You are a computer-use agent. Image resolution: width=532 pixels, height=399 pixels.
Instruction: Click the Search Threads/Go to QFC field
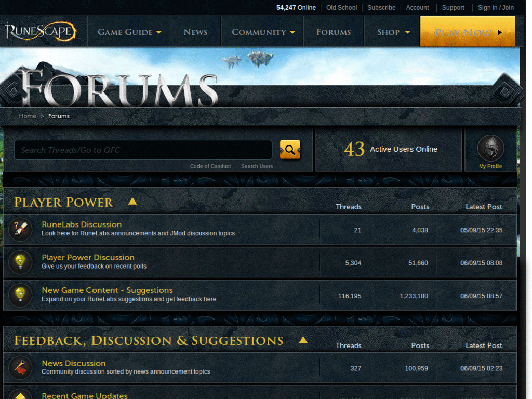tap(143, 150)
